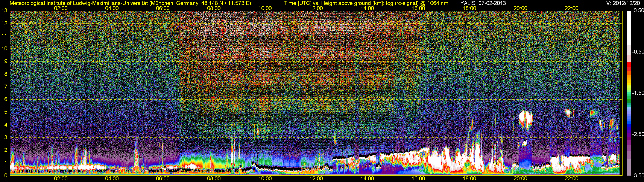Pick the 02:00 label on the bottom time axis
The height and width of the screenshot is (182, 644).
coord(61,179)
